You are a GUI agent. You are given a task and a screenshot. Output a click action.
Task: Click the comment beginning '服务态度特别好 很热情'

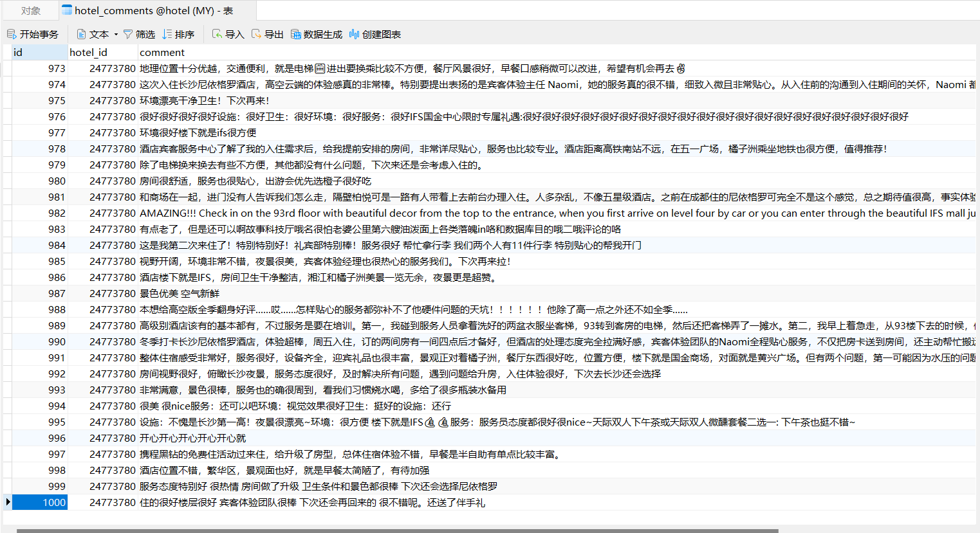(319, 486)
